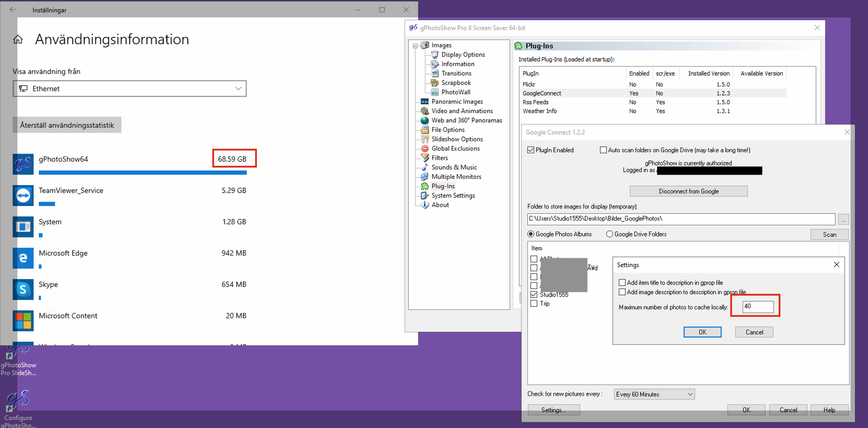Browse for folder with the ... button
868x428 pixels.
[x=843, y=219]
